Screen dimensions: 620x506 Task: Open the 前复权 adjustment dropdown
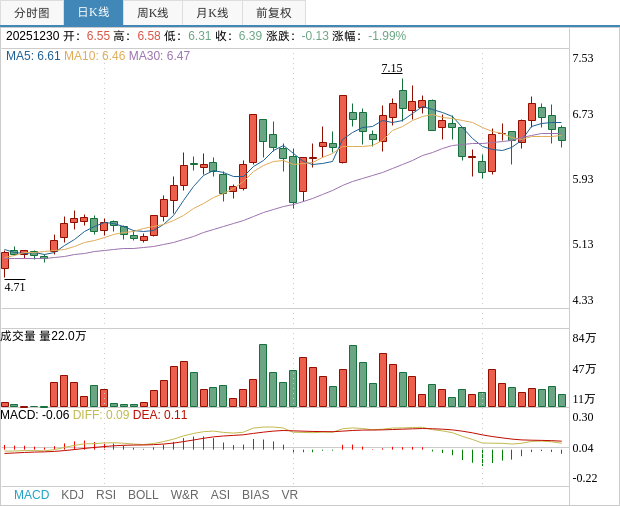coord(274,13)
